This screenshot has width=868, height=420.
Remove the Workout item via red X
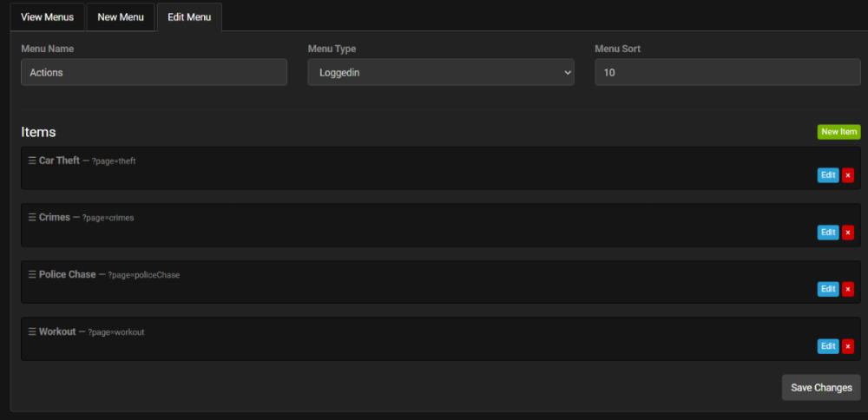[x=848, y=346]
